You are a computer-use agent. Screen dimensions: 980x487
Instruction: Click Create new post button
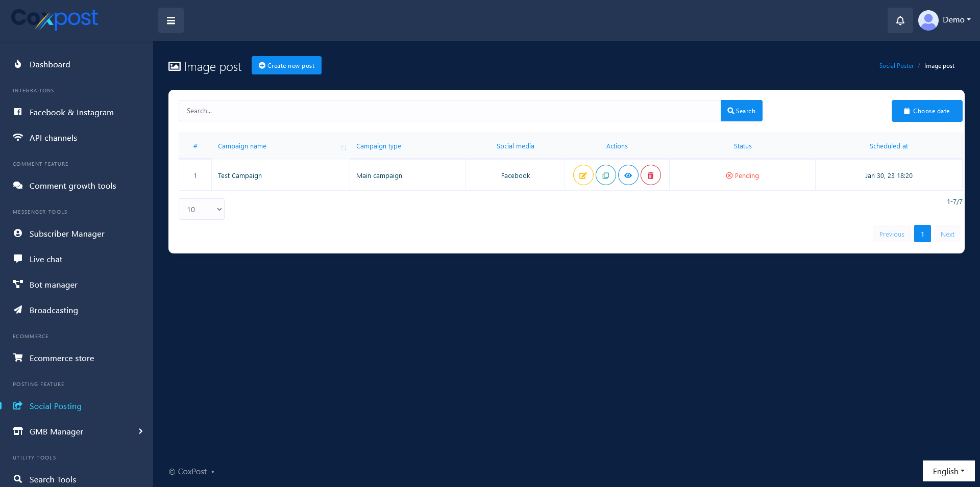[x=286, y=65]
